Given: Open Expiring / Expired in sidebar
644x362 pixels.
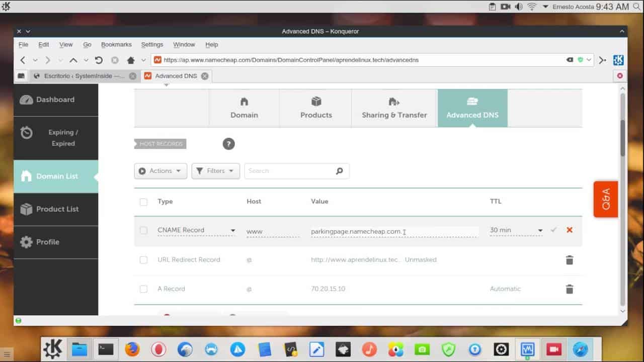Looking at the screenshot, I should (56, 138).
